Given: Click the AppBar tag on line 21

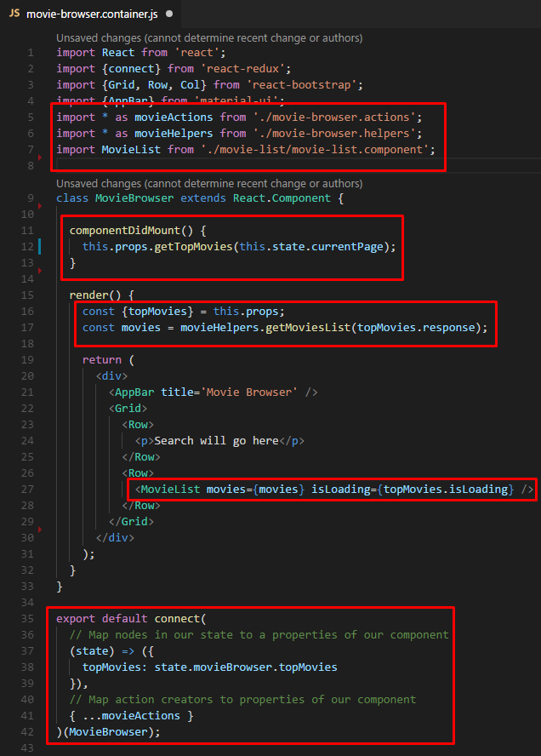Looking at the screenshot, I should coord(134,392).
